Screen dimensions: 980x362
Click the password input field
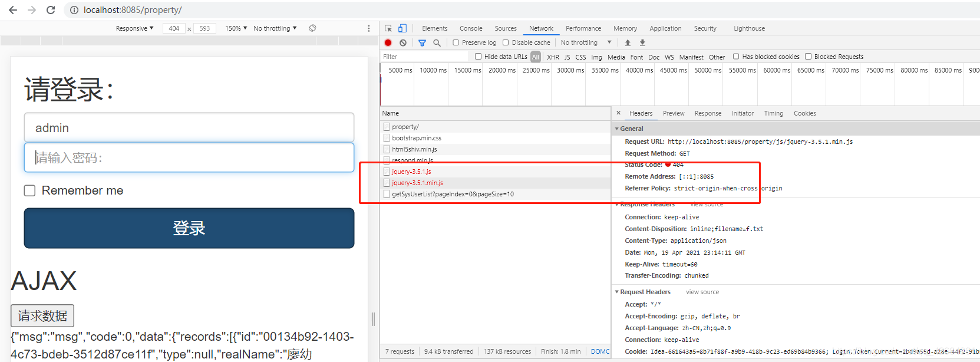tap(189, 157)
